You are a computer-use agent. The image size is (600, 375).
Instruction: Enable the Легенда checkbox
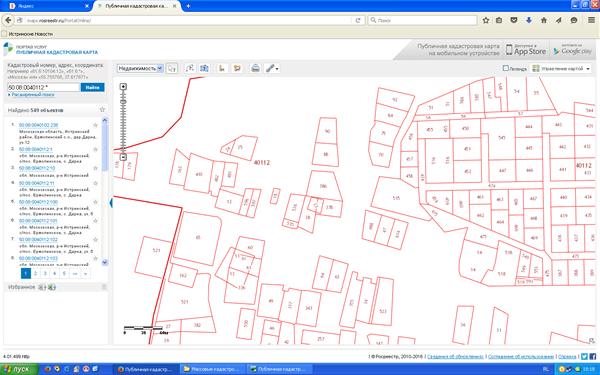pos(505,68)
